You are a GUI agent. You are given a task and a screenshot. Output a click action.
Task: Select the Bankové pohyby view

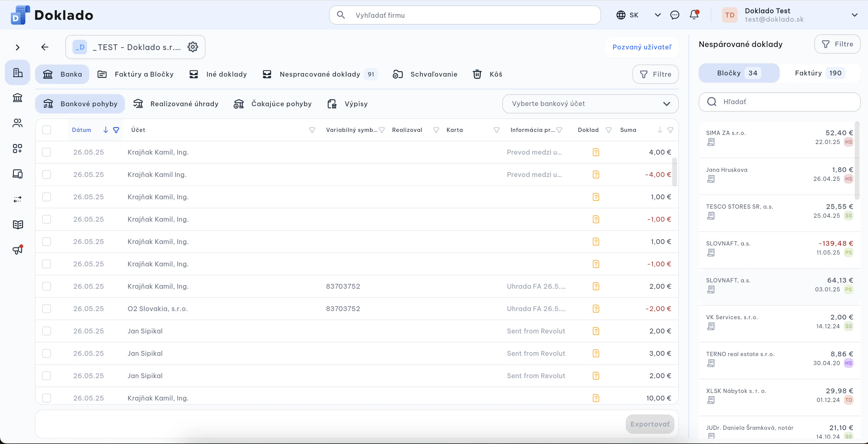click(80, 104)
